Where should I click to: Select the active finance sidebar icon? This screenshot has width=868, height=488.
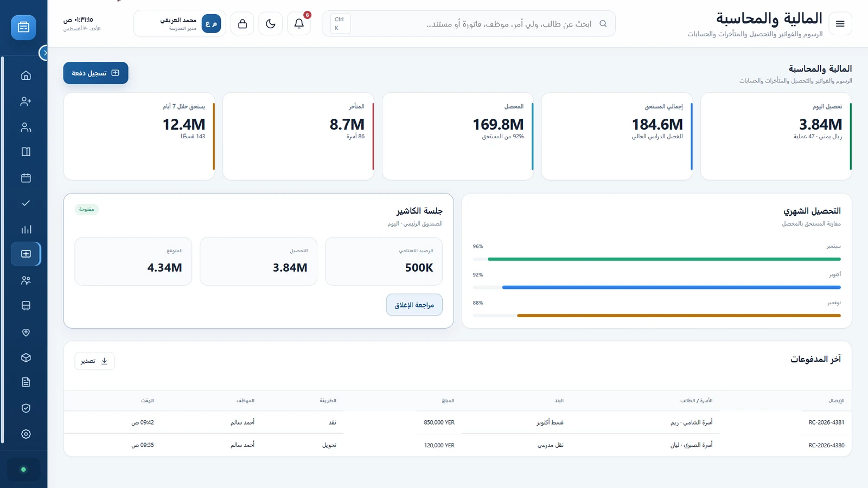(26, 254)
